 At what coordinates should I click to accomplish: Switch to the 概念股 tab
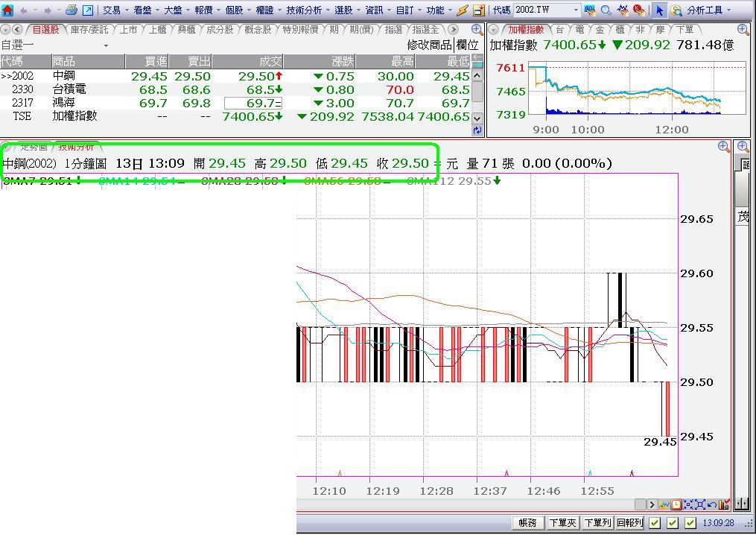pyautogui.click(x=258, y=30)
